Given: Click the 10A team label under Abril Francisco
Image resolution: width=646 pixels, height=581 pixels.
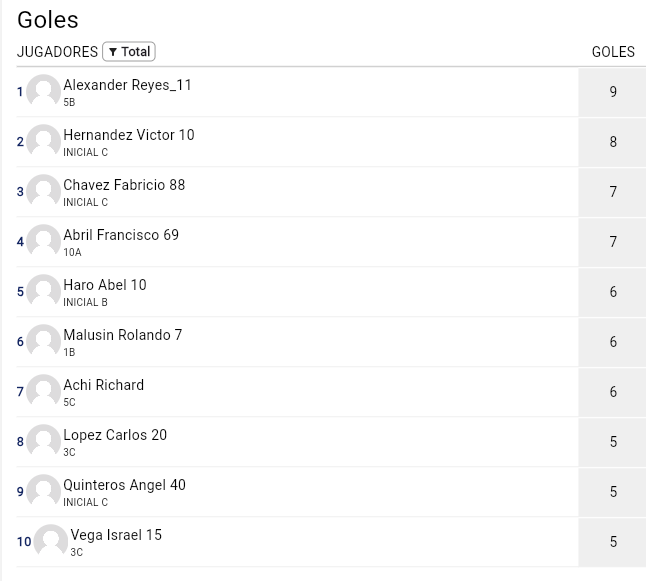Looking at the screenshot, I should pyautogui.click(x=72, y=252).
